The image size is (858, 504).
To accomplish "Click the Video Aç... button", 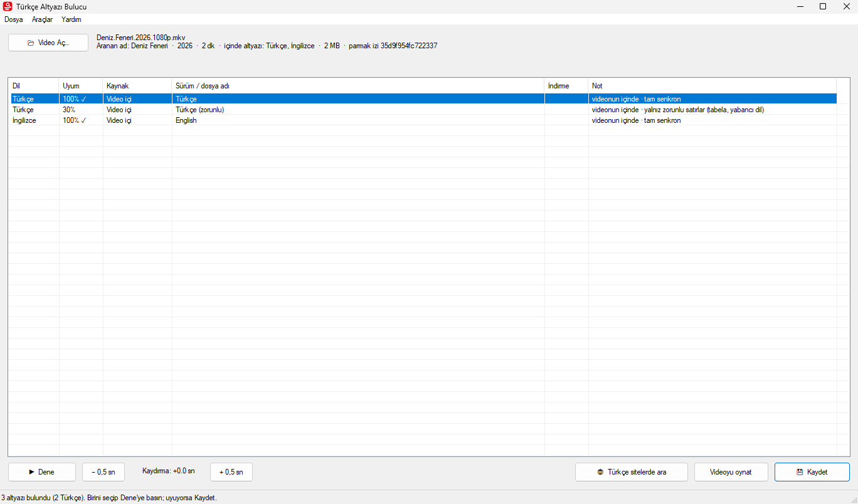I will pyautogui.click(x=48, y=43).
